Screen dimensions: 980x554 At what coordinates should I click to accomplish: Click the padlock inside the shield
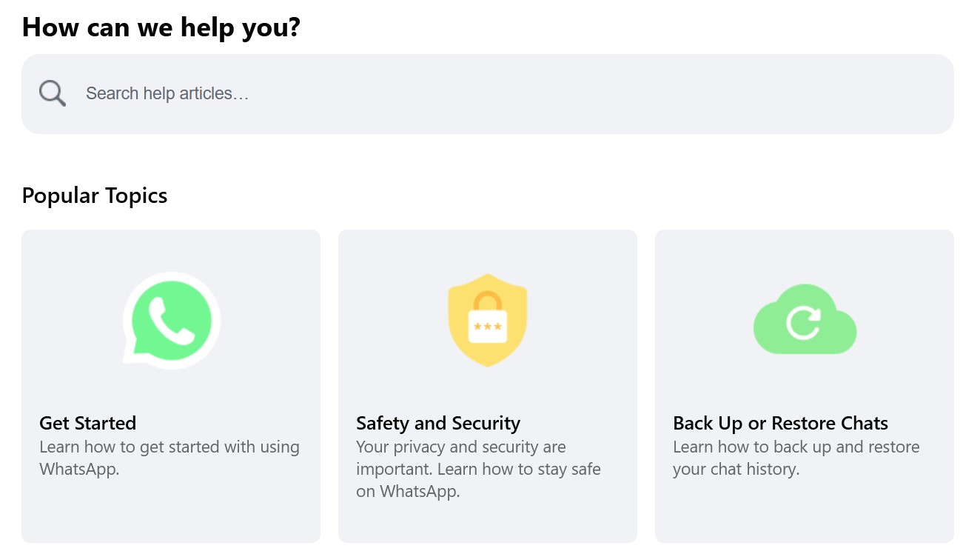pyautogui.click(x=488, y=318)
